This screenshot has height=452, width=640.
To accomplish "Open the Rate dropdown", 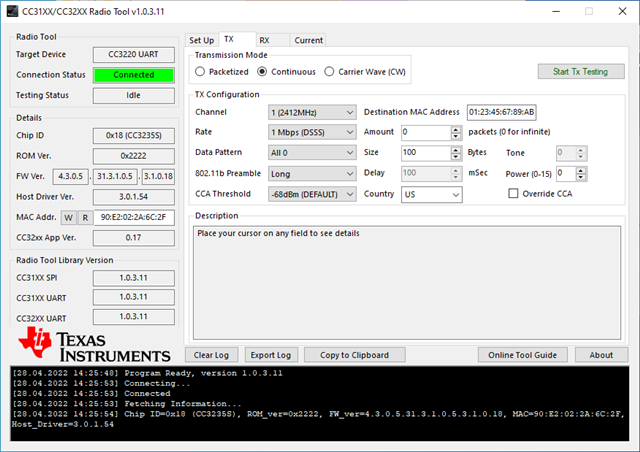I will click(x=312, y=132).
